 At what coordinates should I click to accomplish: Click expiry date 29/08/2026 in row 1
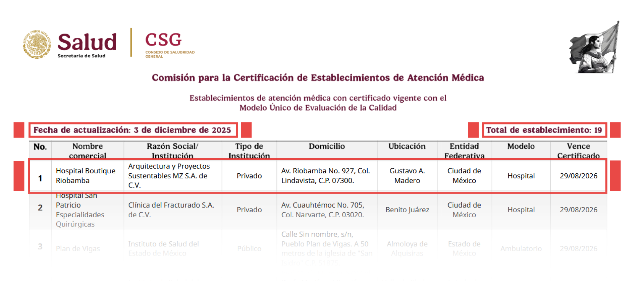click(578, 176)
